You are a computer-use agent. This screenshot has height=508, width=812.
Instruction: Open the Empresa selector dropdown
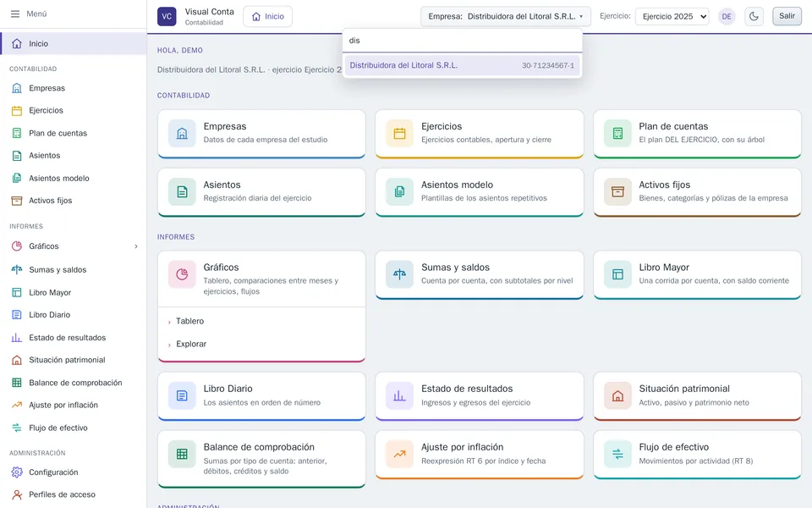coord(506,16)
